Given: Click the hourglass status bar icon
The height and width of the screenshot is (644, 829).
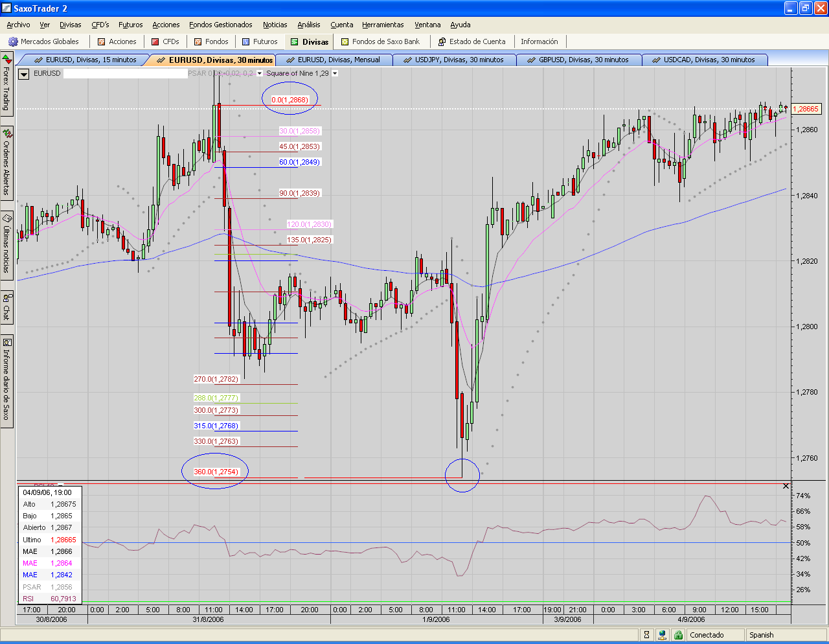Looking at the screenshot, I should tap(646, 635).
